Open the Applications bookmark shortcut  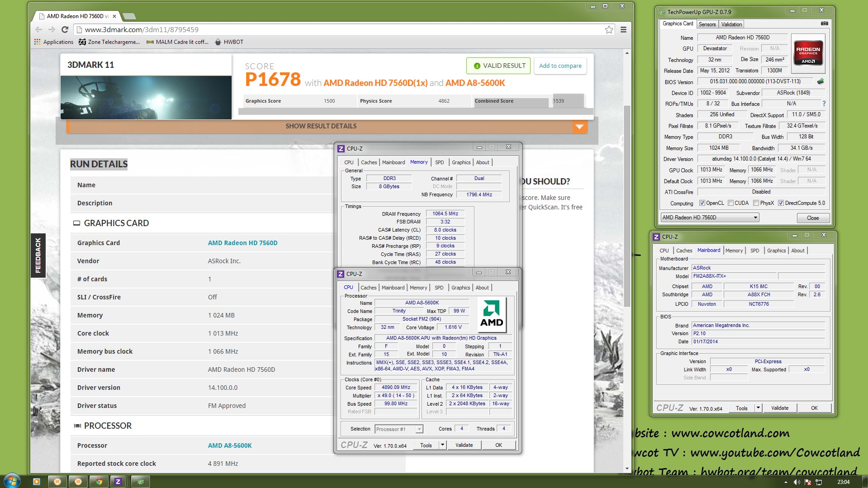click(x=54, y=42)
